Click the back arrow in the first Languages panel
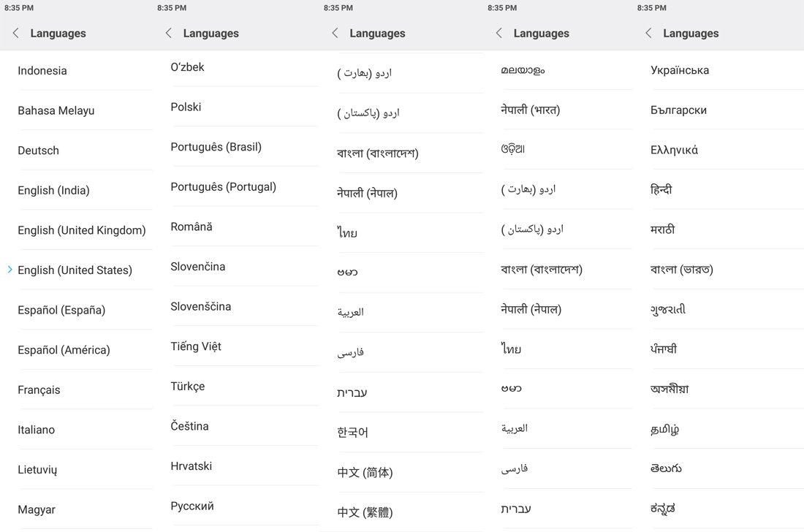Screen dimensions: 804x532 coord(15,33)
